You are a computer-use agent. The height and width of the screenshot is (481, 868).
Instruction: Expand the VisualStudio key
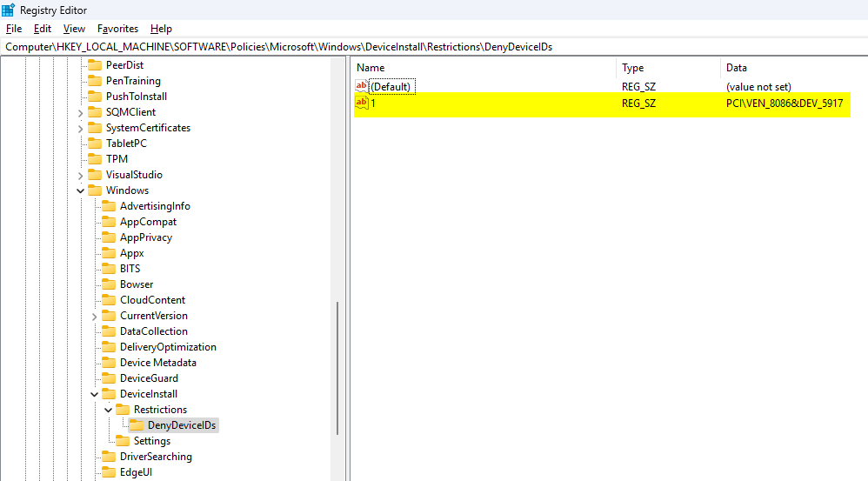coord(81,175)
